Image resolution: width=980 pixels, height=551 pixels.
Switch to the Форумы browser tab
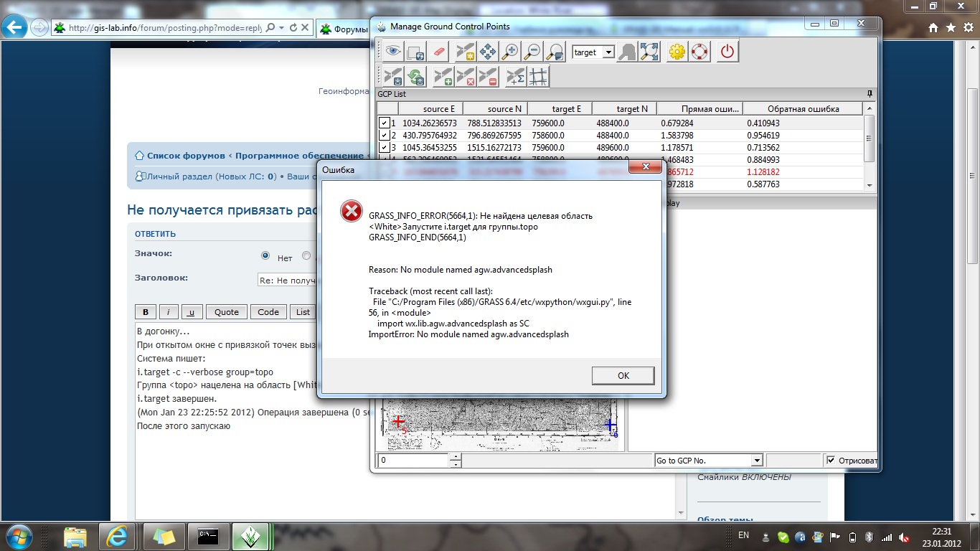(344, 29)
